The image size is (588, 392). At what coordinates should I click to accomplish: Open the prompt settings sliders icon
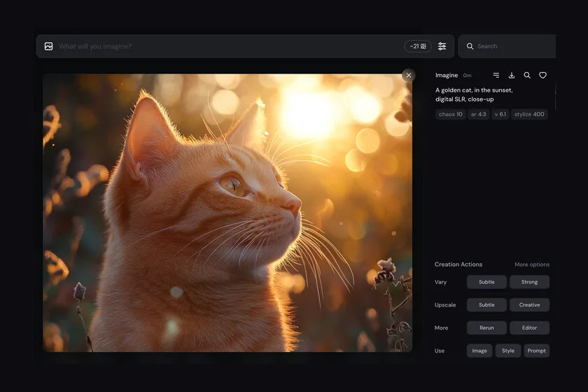[x=442, y=46]
